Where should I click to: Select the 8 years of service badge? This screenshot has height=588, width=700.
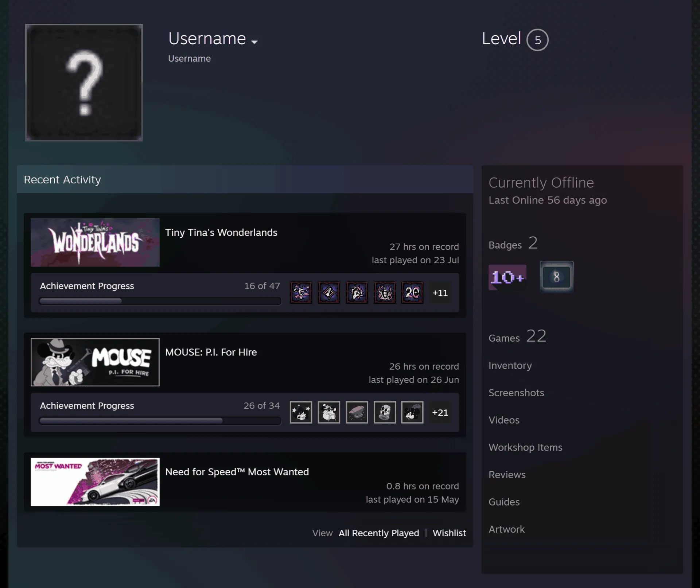tap(556, 277)
